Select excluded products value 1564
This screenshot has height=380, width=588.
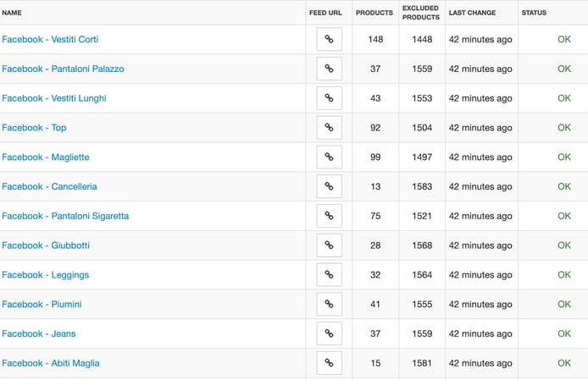click(422, 275)
